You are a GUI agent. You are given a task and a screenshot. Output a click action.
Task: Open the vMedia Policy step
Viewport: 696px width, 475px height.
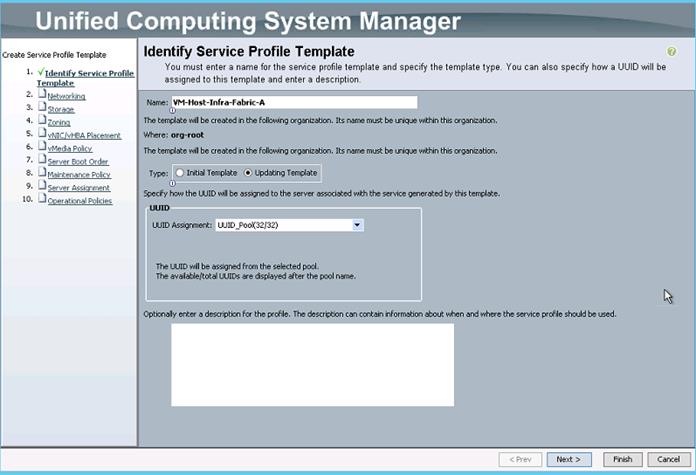pyautogui.click(x=70, y=148)
